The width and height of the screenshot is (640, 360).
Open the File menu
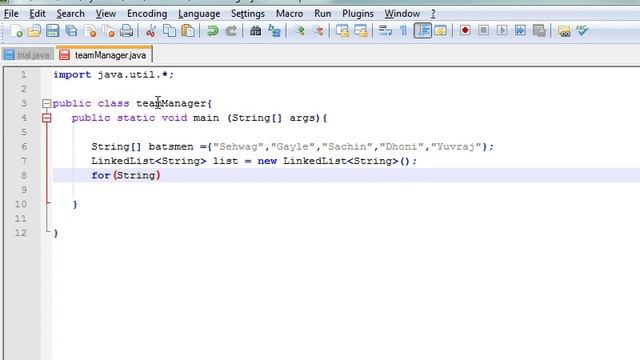11,14
